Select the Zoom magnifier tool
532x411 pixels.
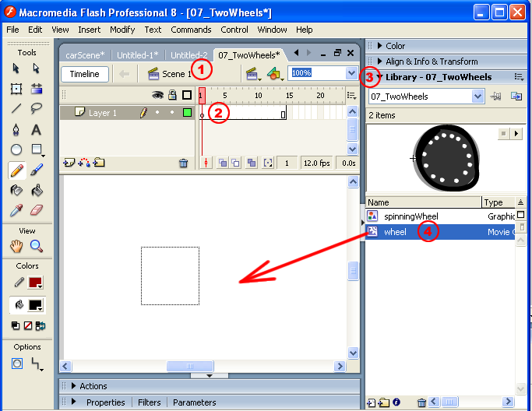pyautogui.click(x=37, y=246)
